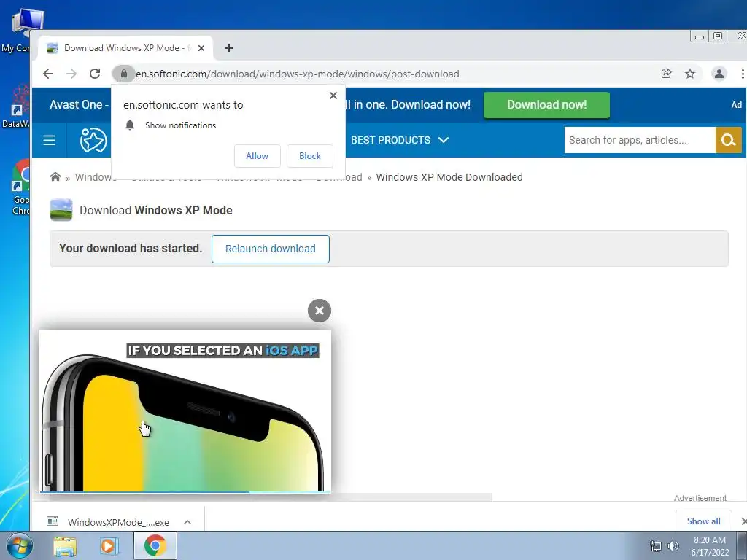Viewport: 747px width, 560px height.
Task: Dismiss the notification permission popup
Action: [333, 96]
